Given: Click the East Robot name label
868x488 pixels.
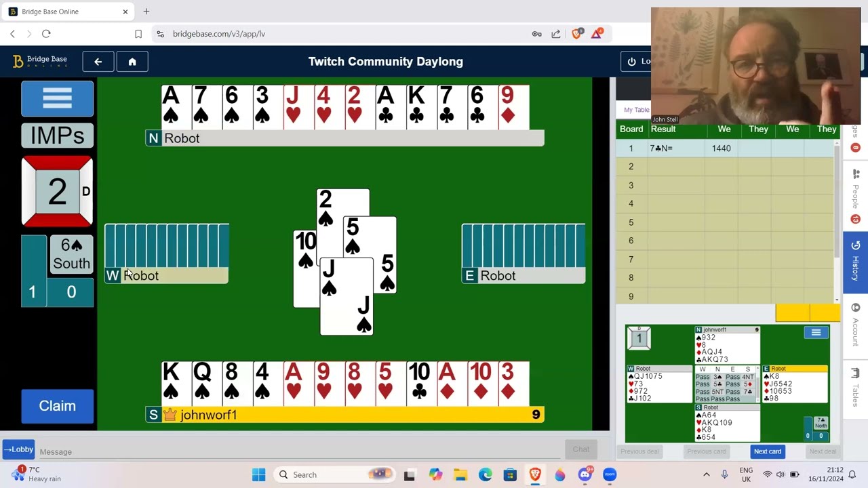Looking at the screenshot, I should [x=498, y=276].
